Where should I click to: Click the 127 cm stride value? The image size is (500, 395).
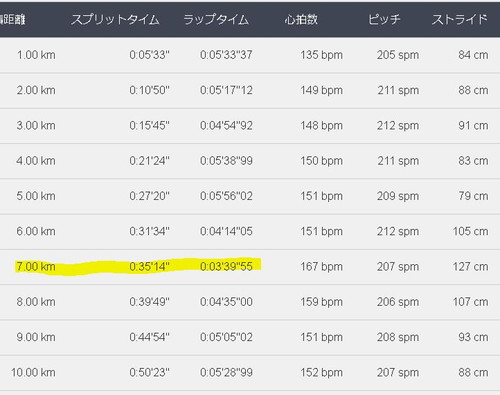470,267
